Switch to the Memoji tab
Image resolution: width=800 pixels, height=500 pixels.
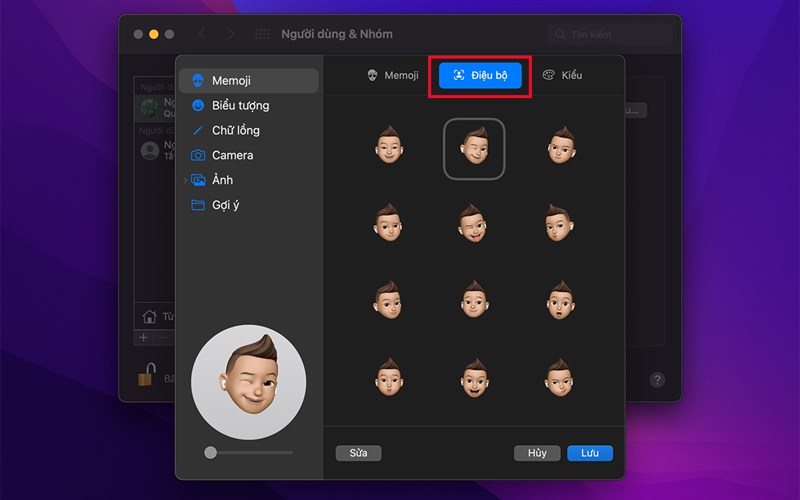tap(393, 76)
